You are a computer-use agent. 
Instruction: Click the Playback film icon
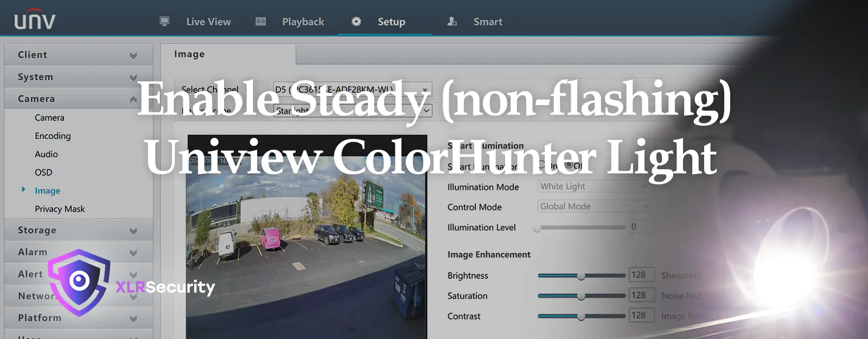tap(261, 22)
